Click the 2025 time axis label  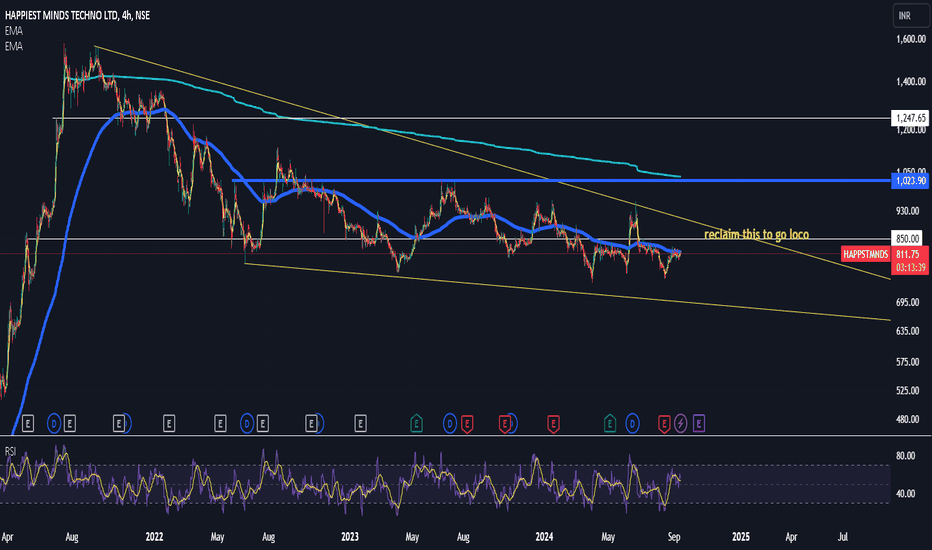[x=741, y=536]
